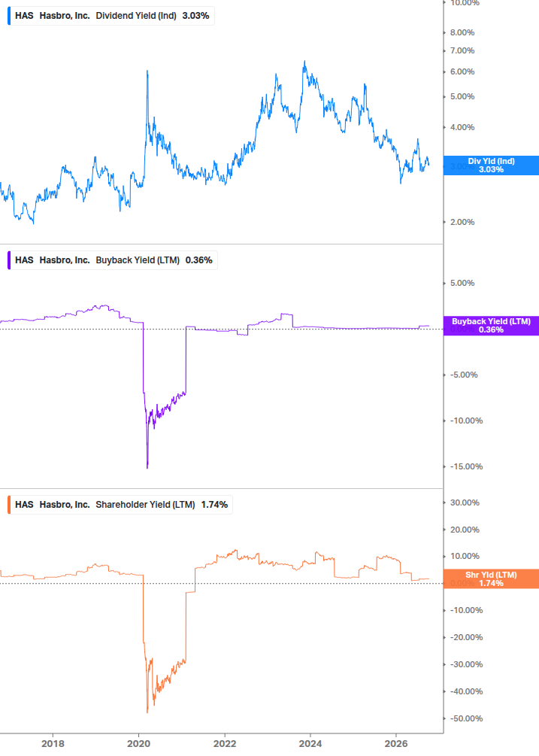Click the 0.36% value in Buyback Yield legend
539x756 pixels.
(199, 260)
